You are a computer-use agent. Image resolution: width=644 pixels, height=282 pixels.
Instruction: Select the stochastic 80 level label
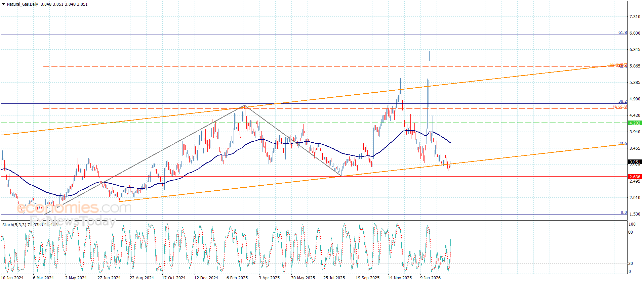coord(631,232)
